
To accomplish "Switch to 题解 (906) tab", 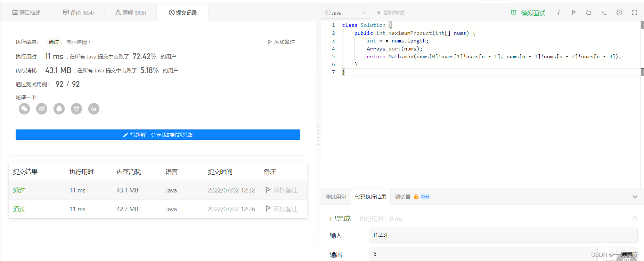I will 131,13.
